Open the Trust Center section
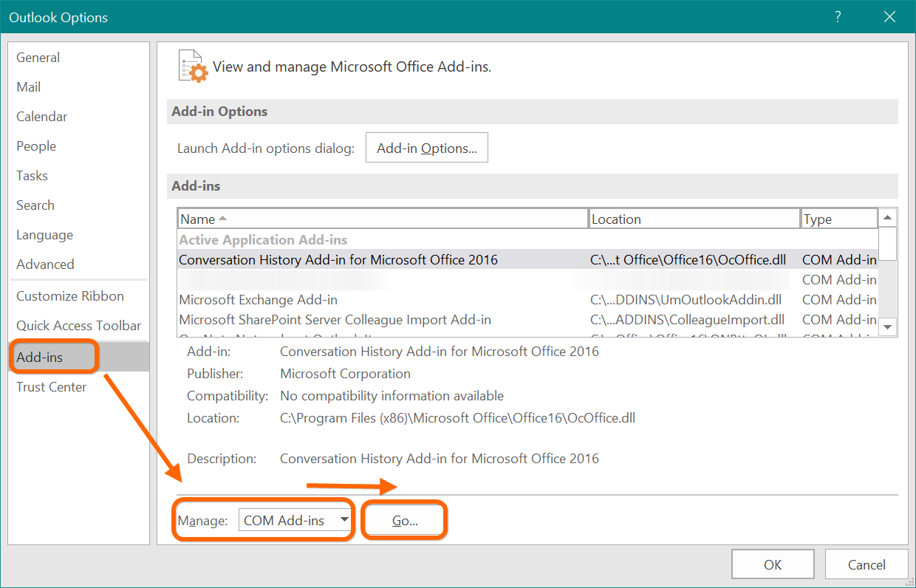Viewport: 916px width, 588px height. [51, 386]
